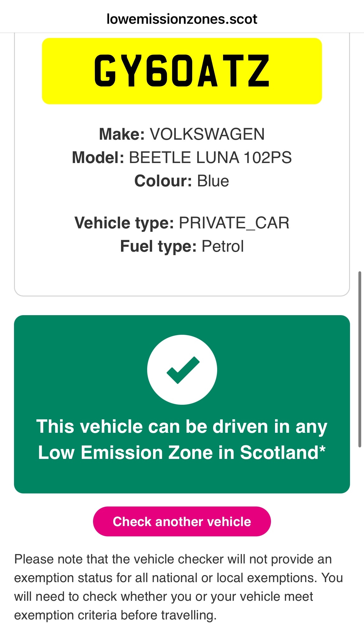Click 'Low Emission Zone in Scotland' text line
364x635 pixels.
point(179,452)
